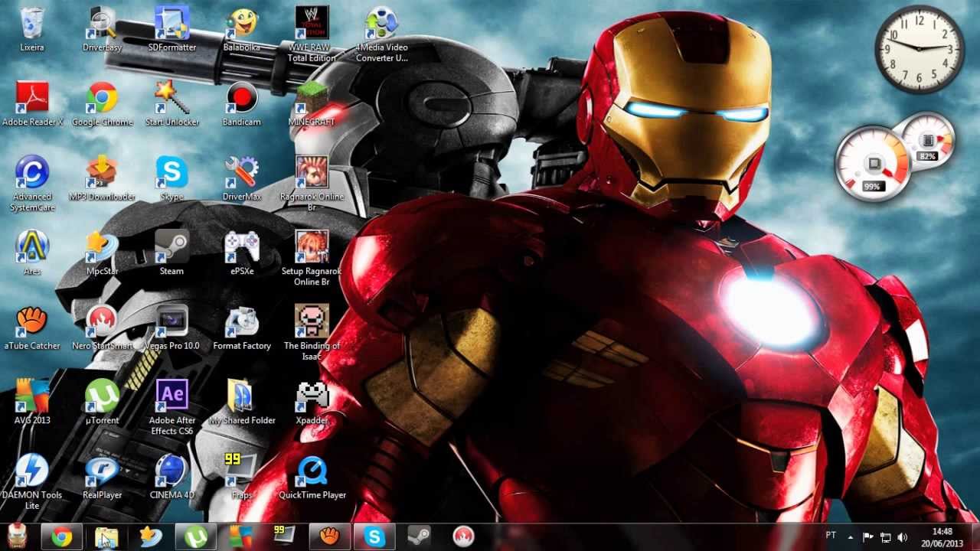Select The Binding of Isaac icon
This screenshot has height=551, width=980.
312,334
